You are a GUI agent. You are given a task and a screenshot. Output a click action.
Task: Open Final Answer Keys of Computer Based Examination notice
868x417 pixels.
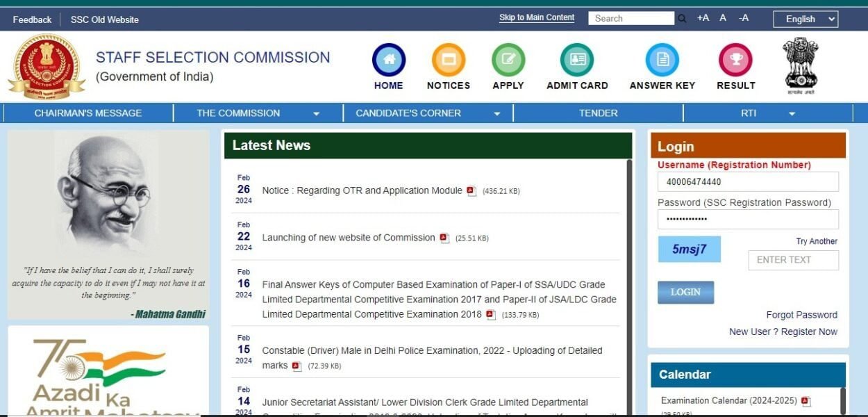click(439, 300)
